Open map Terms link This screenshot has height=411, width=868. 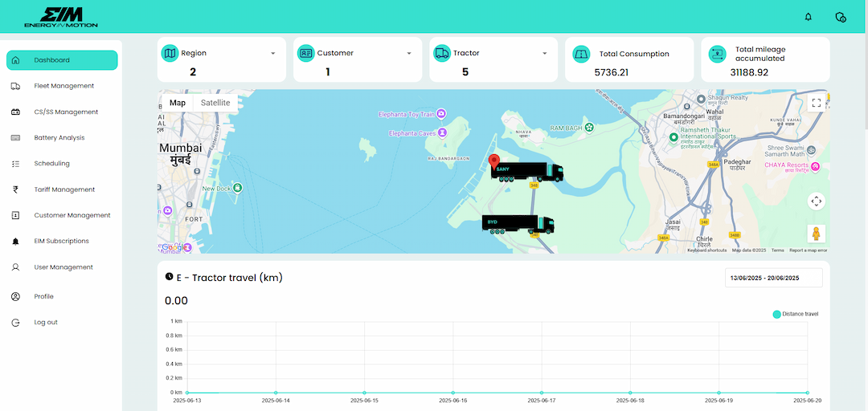click(x=777, y=250)
